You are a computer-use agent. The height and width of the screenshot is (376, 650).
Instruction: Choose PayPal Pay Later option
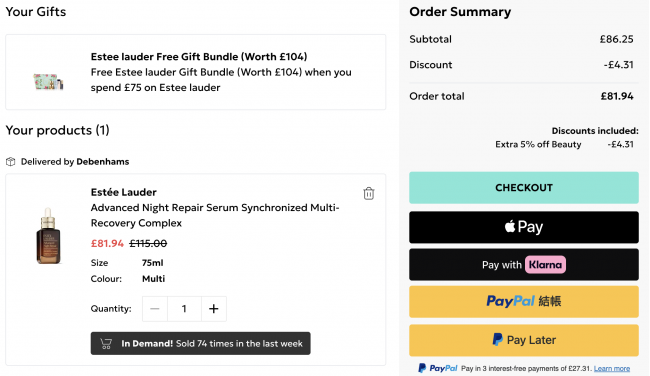pyautogui.click(x=524, y=340)
